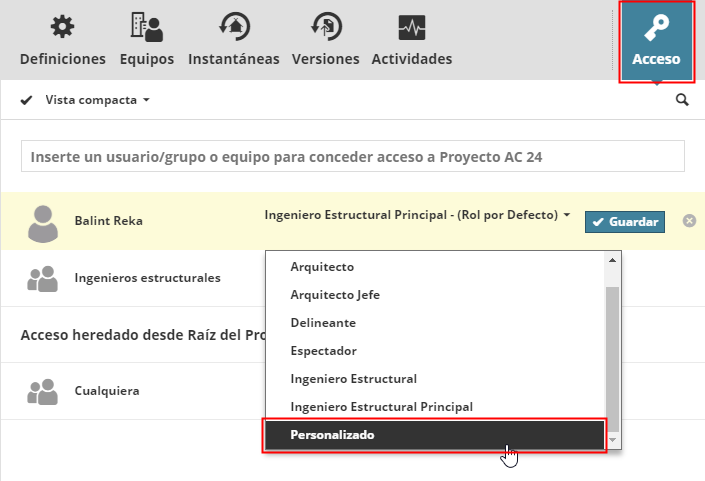
Task: Open the Equipos section icon
Action: coord(147,27)
